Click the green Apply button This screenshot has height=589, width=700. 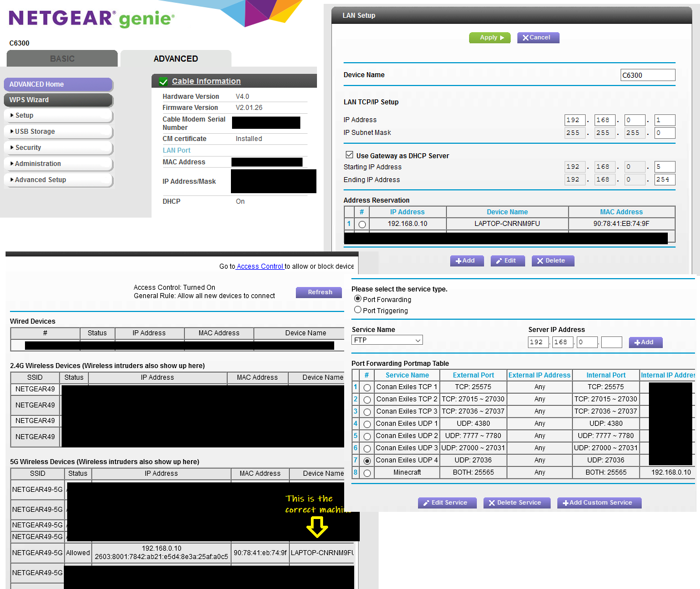(489, 38)
